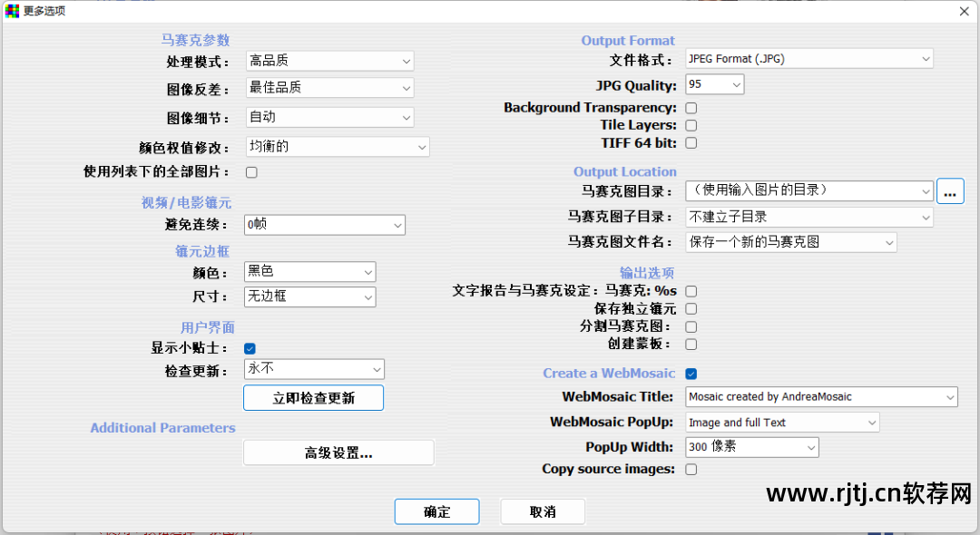This screenshot has height=535, width=980.
Task: Click the app icon in title bar
Action: coord(12,11)
